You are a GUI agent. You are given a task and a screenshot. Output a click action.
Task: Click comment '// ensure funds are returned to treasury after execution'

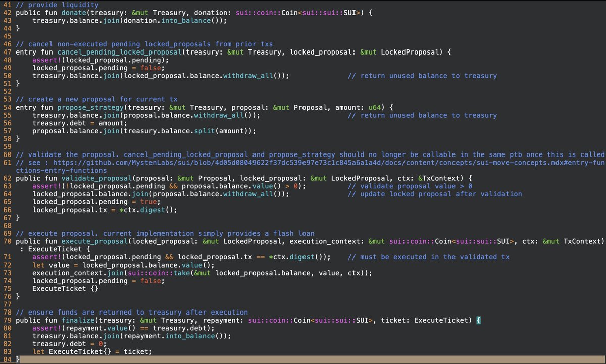point(132,312)
